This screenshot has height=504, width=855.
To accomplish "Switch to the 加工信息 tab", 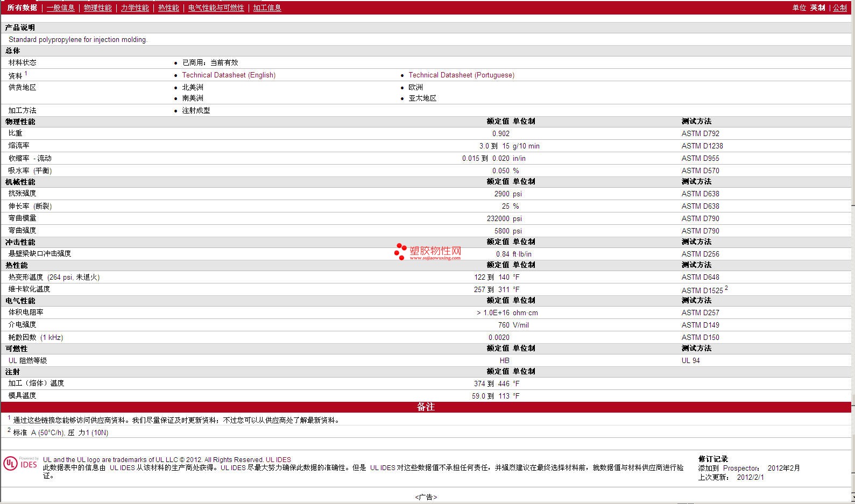I will click(267, 8).
